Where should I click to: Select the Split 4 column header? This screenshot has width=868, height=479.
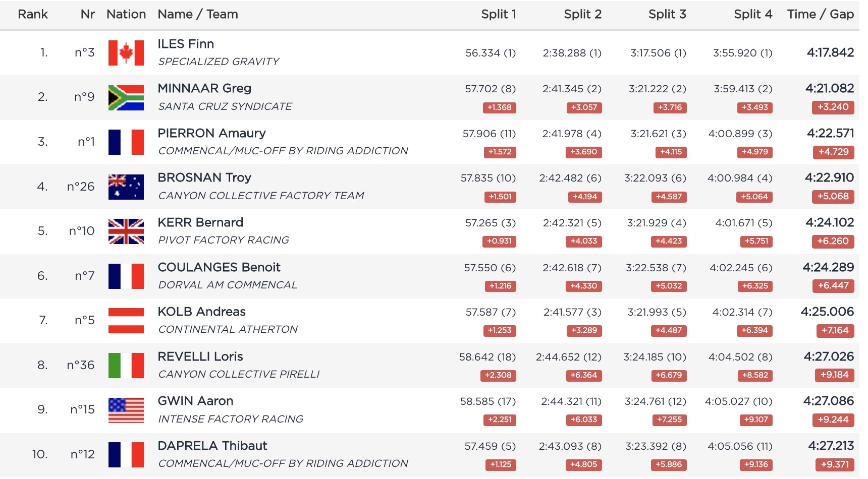753,14
